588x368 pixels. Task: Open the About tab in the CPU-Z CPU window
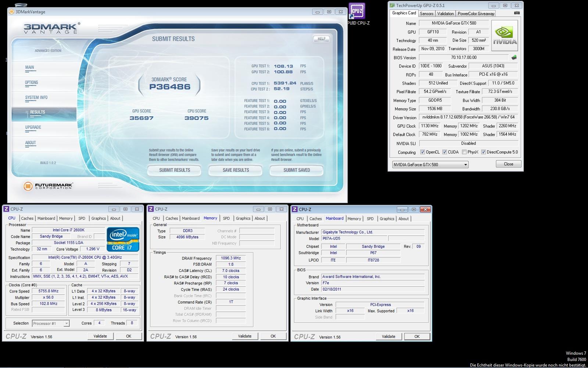tap(115, 218)
